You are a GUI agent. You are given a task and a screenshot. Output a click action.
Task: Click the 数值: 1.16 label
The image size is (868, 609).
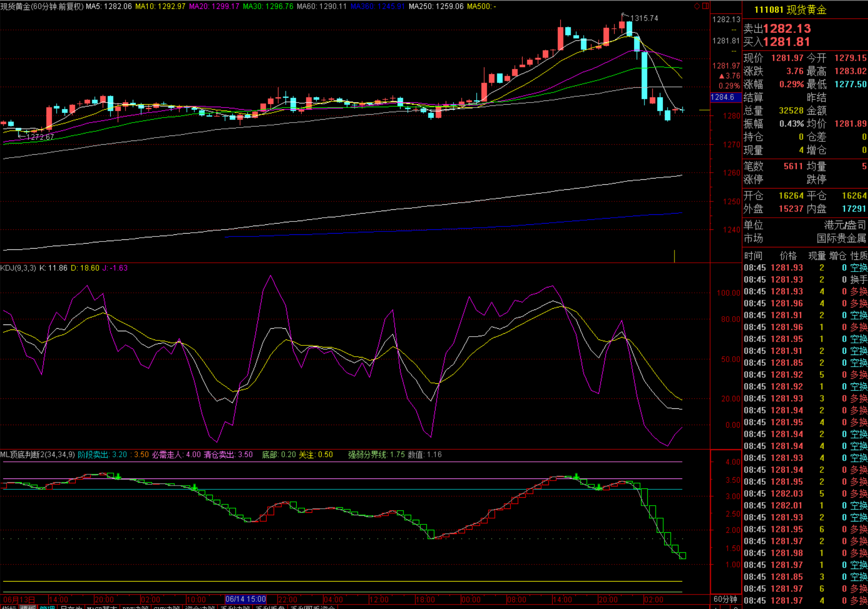(424, 454)
